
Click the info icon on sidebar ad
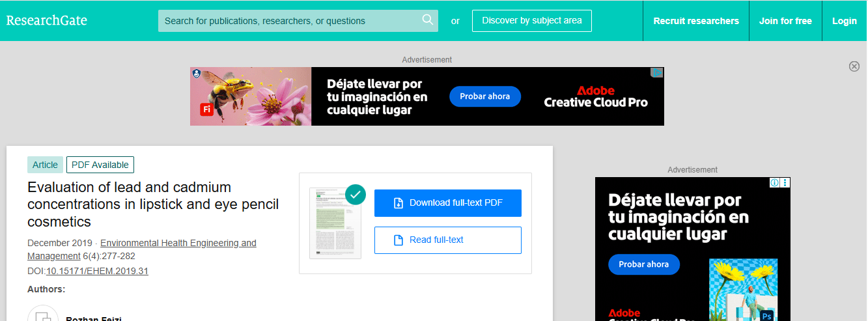coord(775,183)
